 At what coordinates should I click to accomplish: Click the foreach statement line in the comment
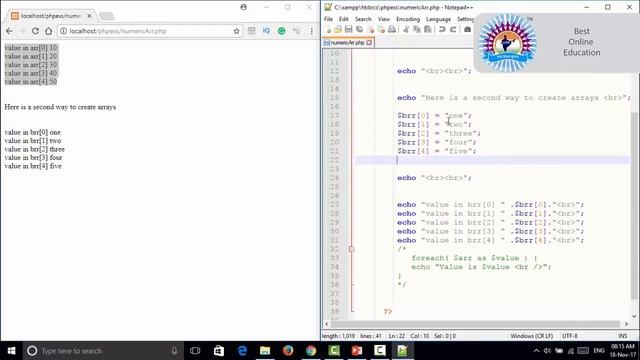point(475,258)
